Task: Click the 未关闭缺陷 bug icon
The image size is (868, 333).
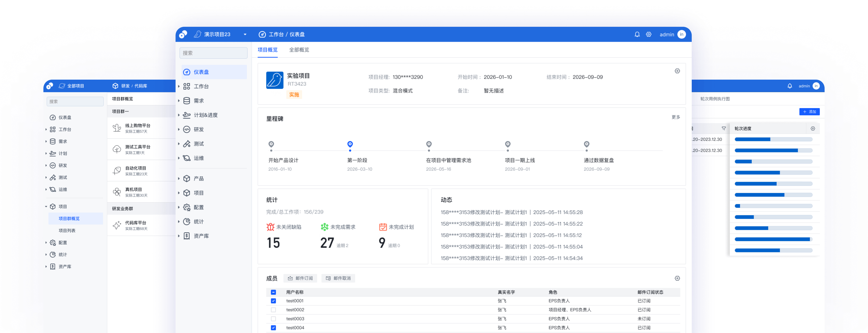Action: coord(270,227)
